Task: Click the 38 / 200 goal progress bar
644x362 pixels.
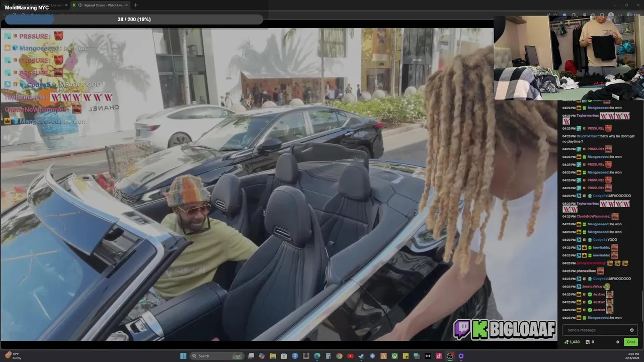Action: (134, 19)
